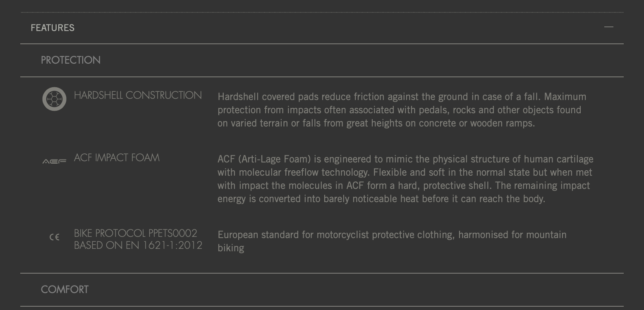Select the ACF IMPACT FOAM title
Image resolution: width=644 pixels, height=310 pixels.
tap(117, 157)
